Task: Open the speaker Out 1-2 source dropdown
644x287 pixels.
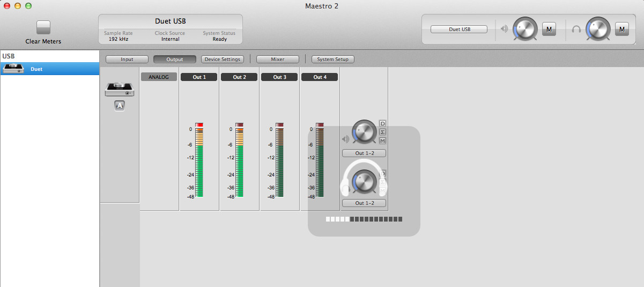Action: point(364,153)
